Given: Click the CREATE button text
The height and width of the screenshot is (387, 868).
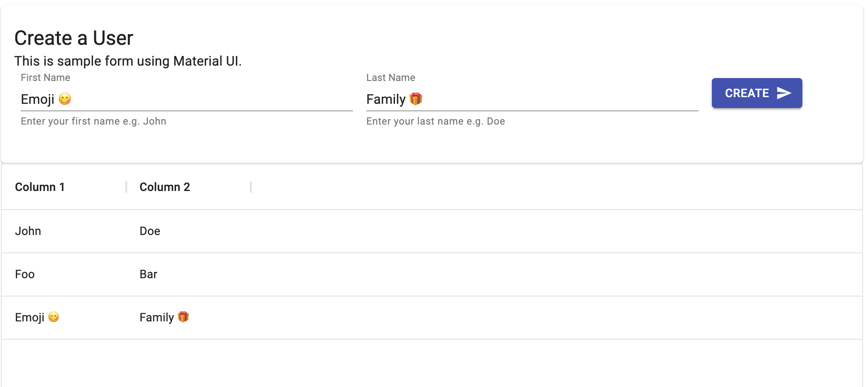Looking at the screenshot, I should click(x=747, y=93).
